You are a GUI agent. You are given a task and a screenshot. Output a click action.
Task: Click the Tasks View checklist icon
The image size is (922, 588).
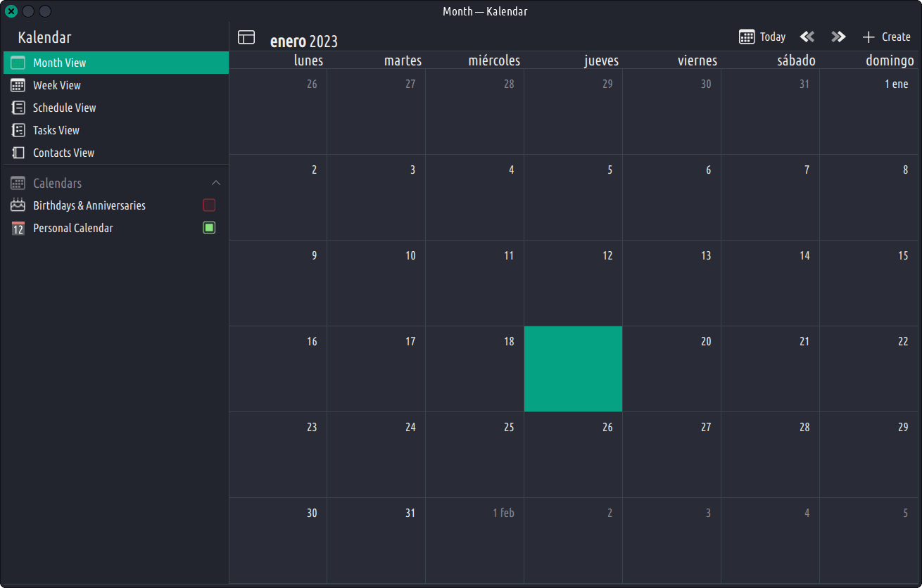(x=18, y=130)
